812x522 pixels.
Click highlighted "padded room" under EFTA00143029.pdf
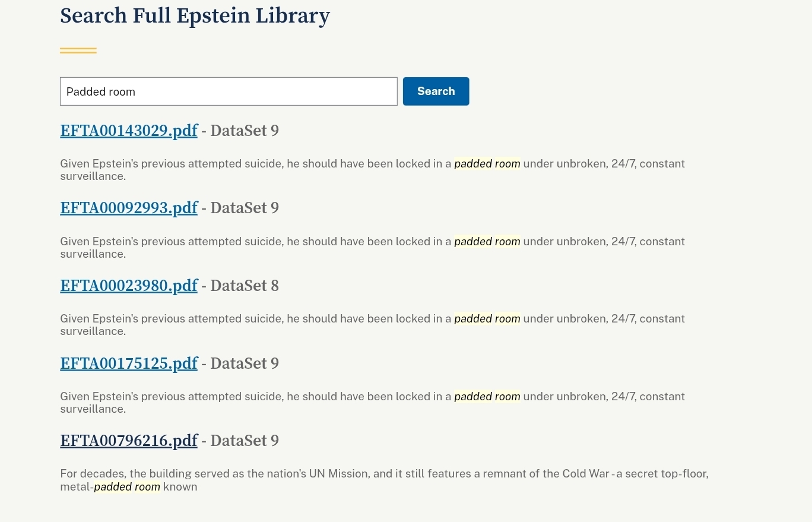point(487,164)
